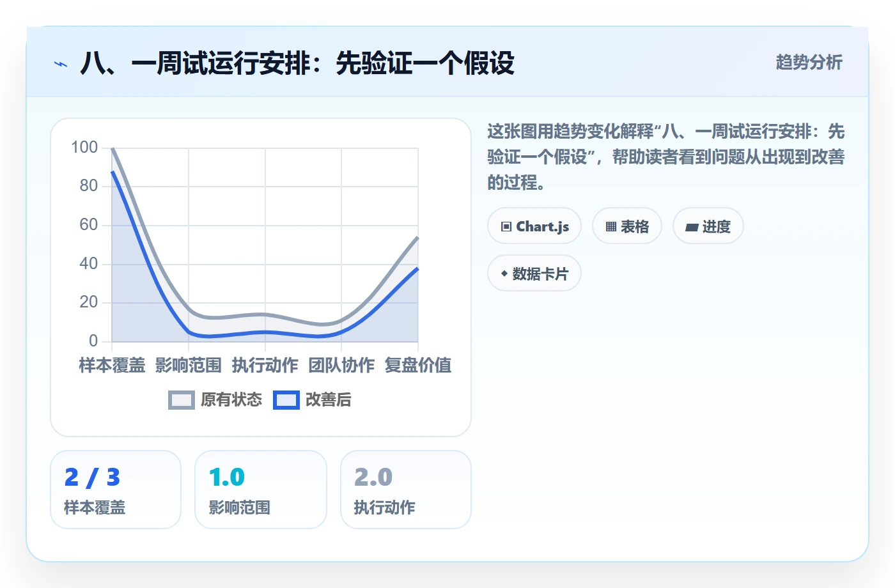Toggle the 原有状态 legend series

215,399
